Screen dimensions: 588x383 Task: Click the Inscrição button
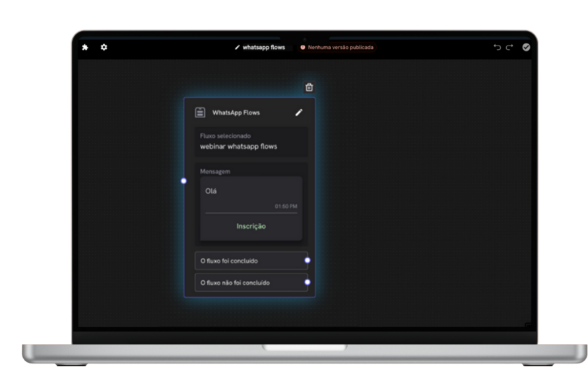tap(251, 226)
